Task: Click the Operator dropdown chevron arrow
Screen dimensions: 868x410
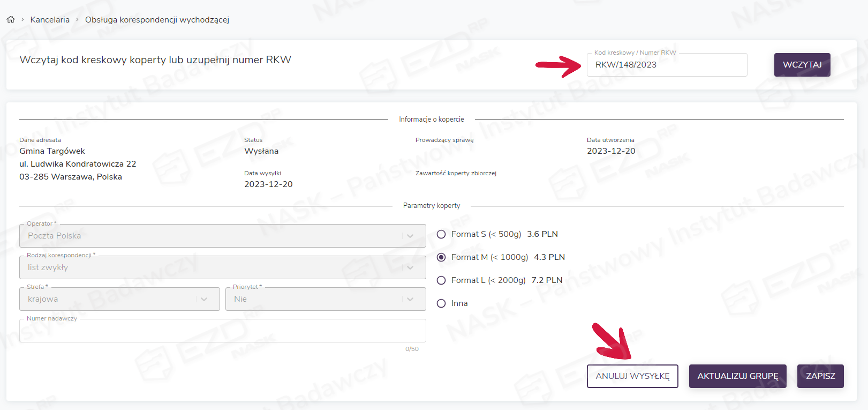Action: (x=410, y=236)
